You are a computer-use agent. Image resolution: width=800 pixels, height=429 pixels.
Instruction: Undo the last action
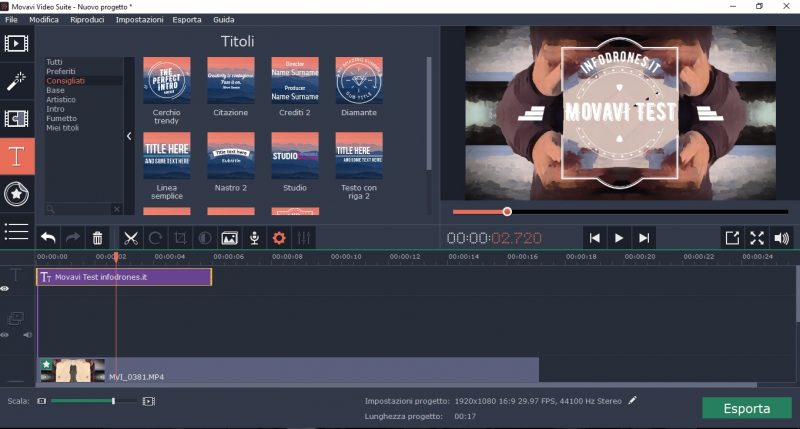(x=48, y=238)
